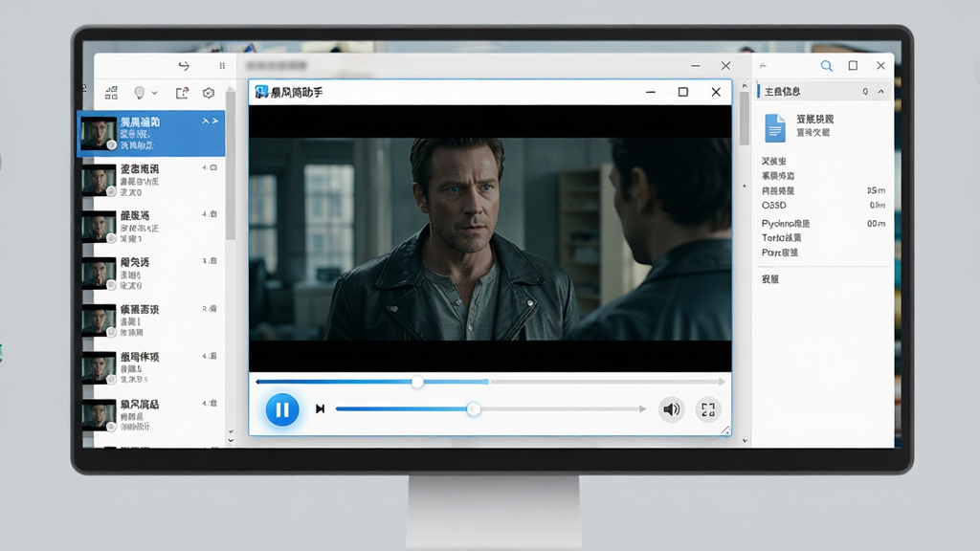Click the grid icon in the playlist toolbar
The width and height of the screenshot is (980, 551).
point(111,93)
